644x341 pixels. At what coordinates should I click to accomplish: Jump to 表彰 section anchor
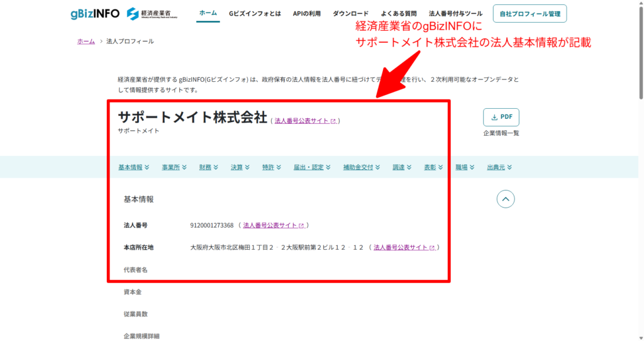point(433,167)
